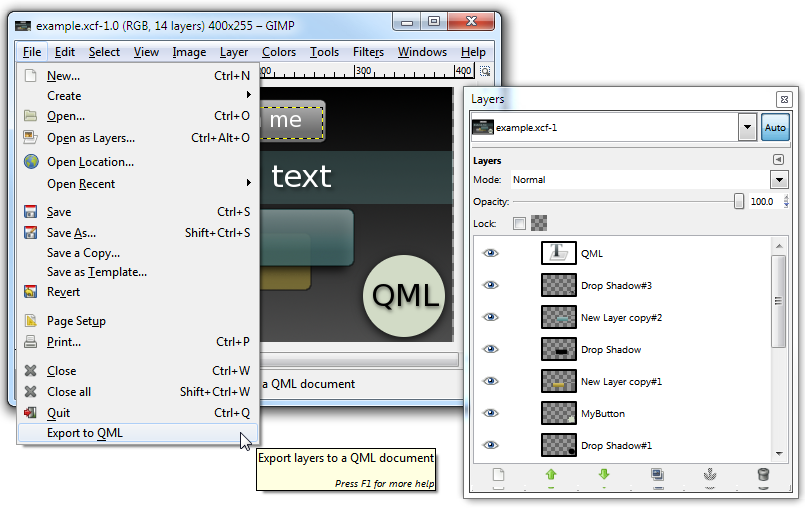Open the Layers tab configuration arrow button
This screenshot has width=805, height=508.
click(x=778, y=160)
